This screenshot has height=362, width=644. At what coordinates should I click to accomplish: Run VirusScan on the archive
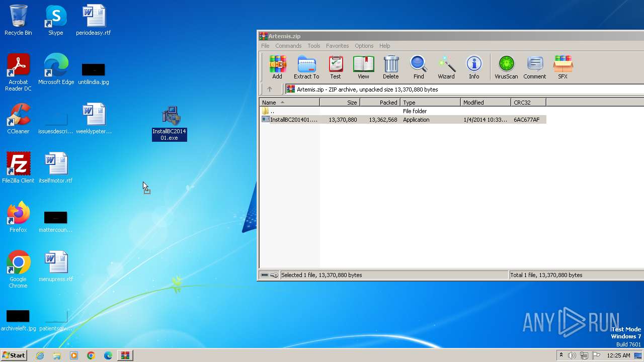pyautogui.click(x=506, y=67)
